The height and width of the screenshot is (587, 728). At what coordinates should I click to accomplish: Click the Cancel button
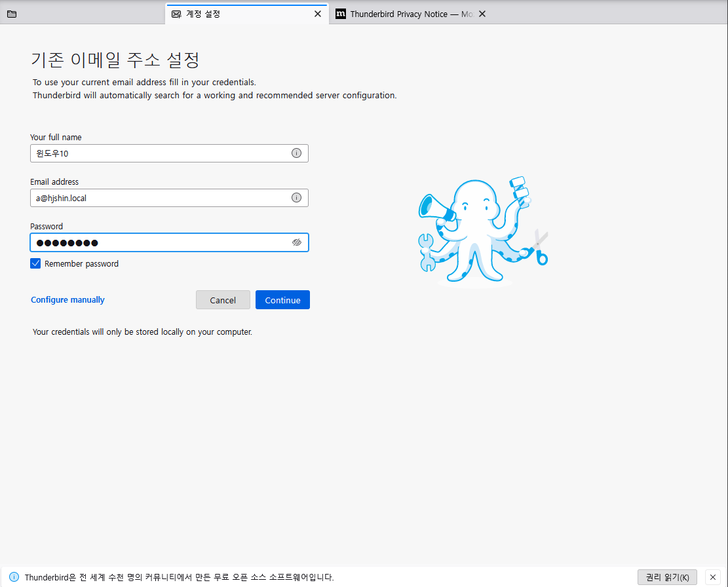pos(223,300)
